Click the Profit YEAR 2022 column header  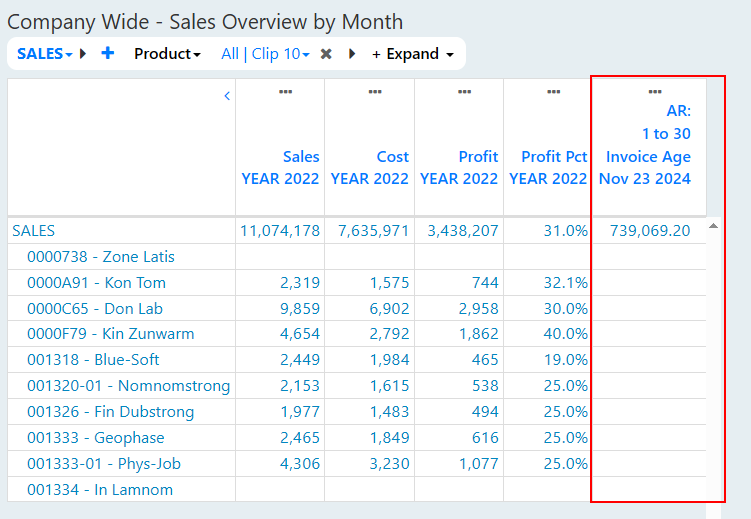(x=459, y=167)
